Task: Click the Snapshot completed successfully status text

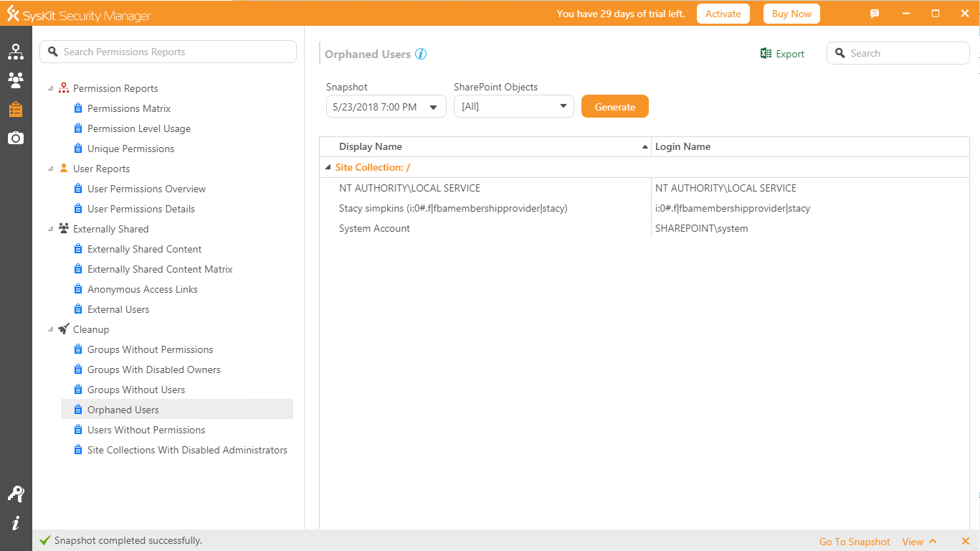Action: click(128, 540)
